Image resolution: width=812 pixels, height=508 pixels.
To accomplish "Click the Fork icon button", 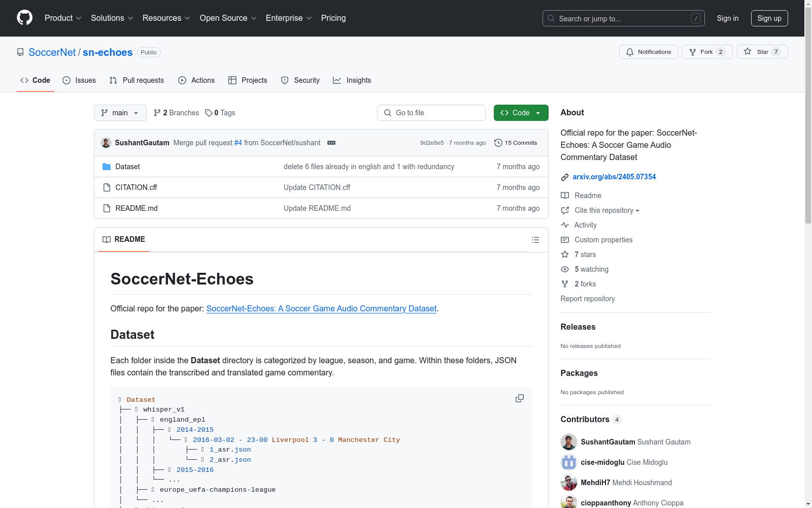I will pyautogui.click(x=707, y=52).
